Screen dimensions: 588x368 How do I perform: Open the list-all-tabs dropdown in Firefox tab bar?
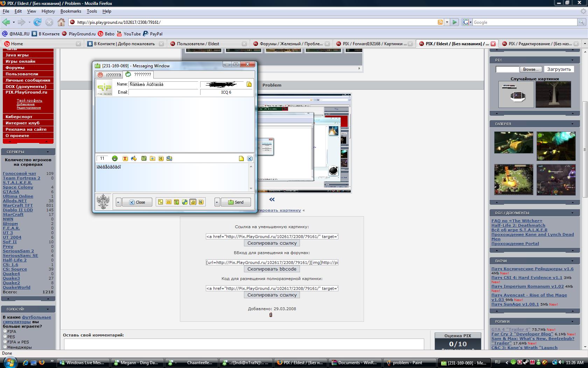584,44
